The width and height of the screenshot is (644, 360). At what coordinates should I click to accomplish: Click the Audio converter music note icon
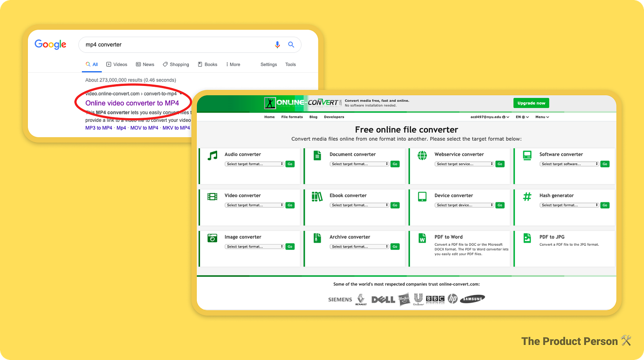213,155
